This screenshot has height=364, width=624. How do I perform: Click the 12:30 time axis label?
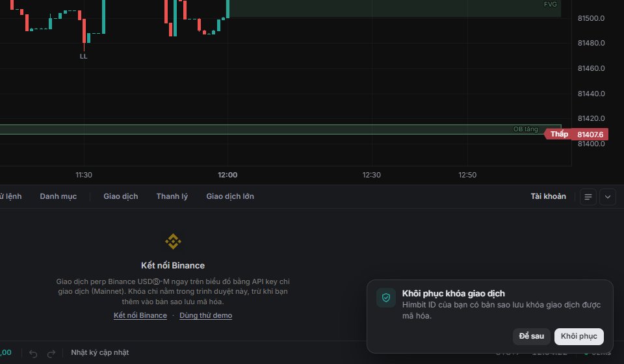(371, 175)
